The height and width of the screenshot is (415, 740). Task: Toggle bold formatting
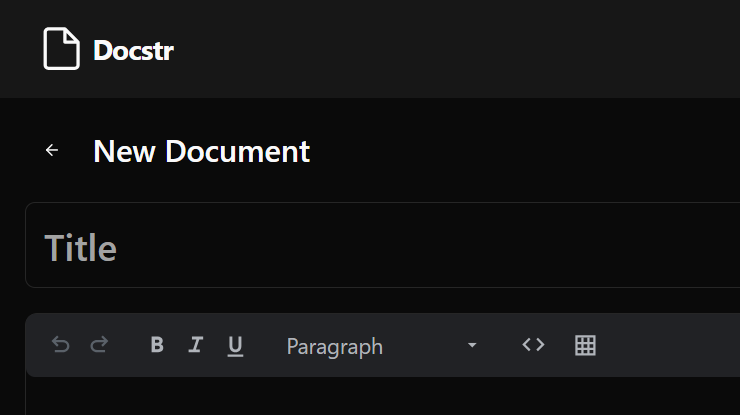click(x=157, y=345)
